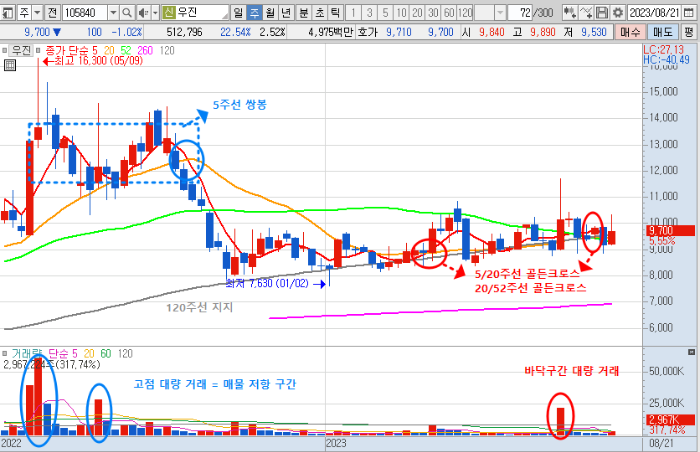Select the 일 daily period button
This screenshot has width=700, height=452.
[238, 13]
